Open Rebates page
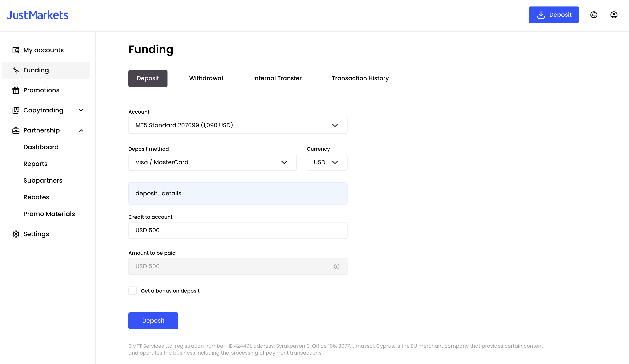 pyautogui.click(x=36, y=197)
